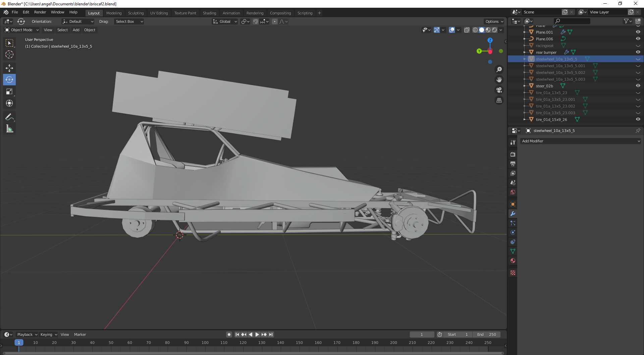Open the Texture properties checker tab
Image resolution: width=644 pixels, height=355 pixels.
(x=513, y=273)
